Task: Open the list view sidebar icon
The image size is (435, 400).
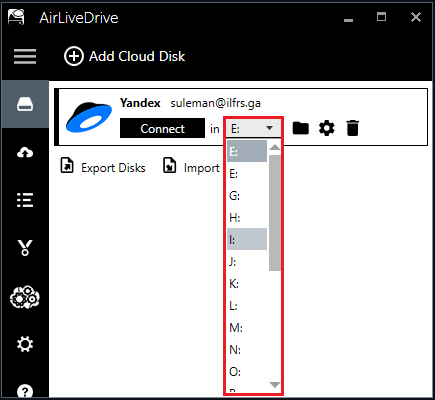Action: point(25,200)
